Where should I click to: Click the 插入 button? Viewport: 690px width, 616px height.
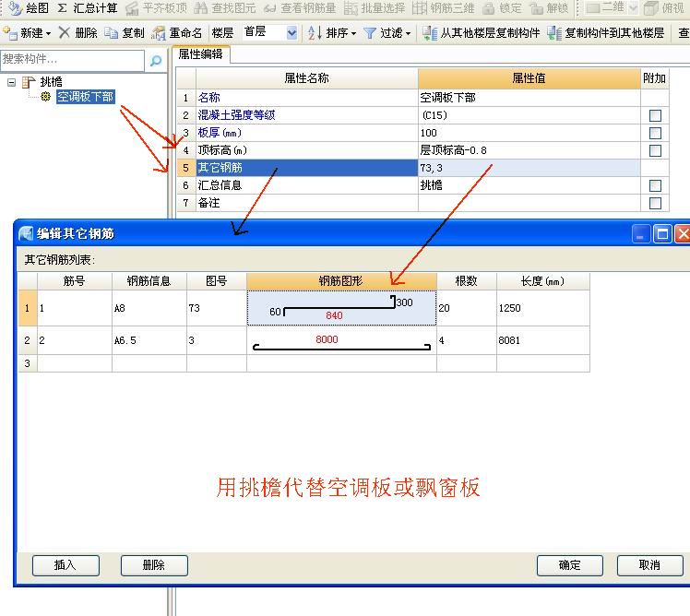click(x=65, y=565)
